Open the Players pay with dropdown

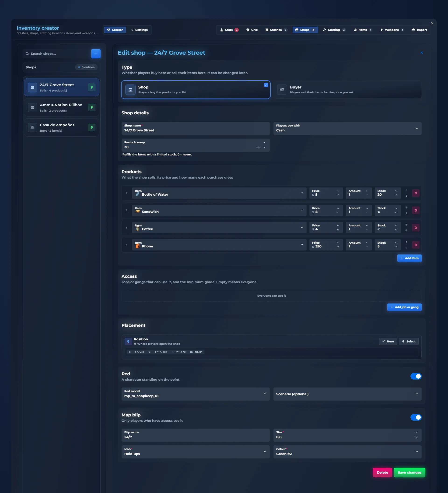pyautogui.click(x=347, y=128)
